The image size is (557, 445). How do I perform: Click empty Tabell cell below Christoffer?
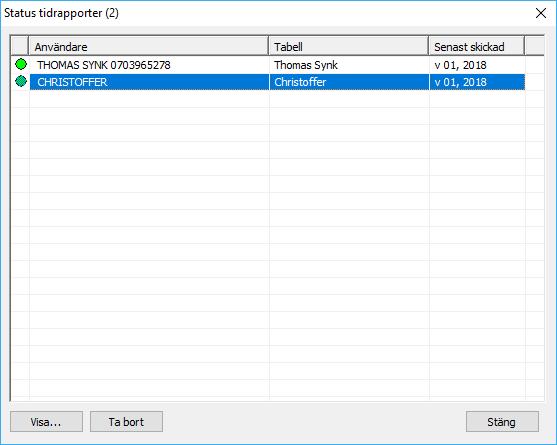click(349, 99)
